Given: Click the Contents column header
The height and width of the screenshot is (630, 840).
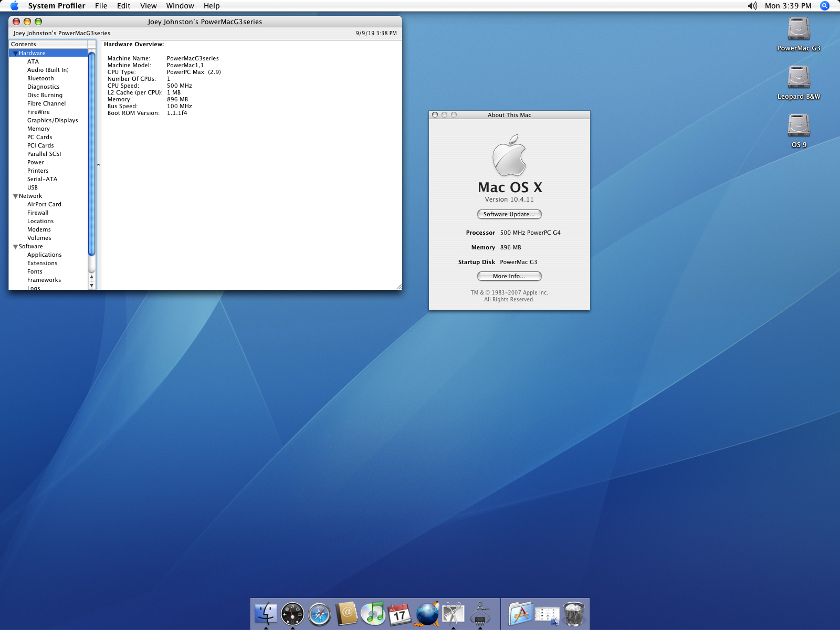Looking at the screenshot, I should (48, 44).
